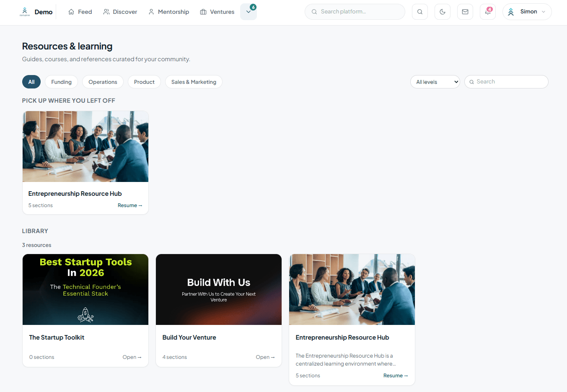The width and height of the screenshot is (567, 392).
Task: Open the Ventures nav item
Action: (x=217, y=12)
